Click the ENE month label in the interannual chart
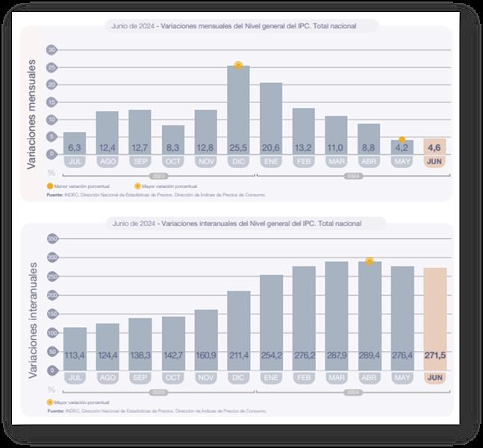This screenshot has height=448, width=483. click(x=271, y=379)
